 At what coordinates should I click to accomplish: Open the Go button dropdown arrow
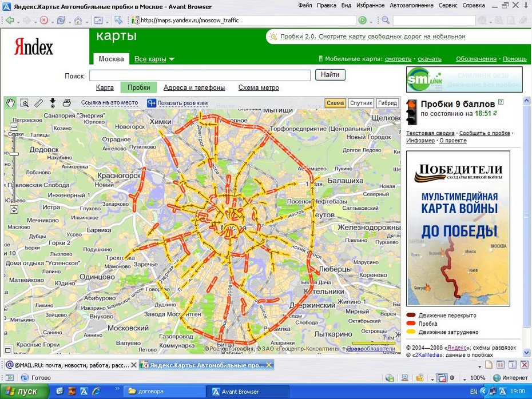coord(371,22)
